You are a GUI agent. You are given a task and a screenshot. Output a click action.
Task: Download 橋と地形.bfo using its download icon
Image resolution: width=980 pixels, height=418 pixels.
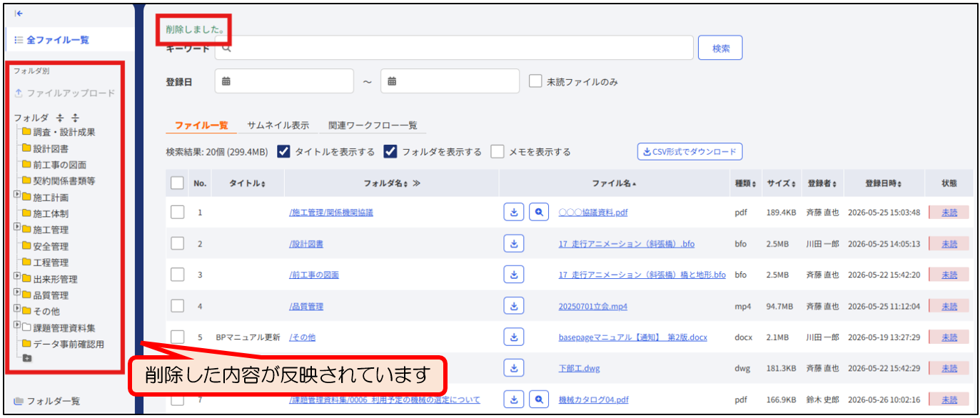click(x=513, y=275)
